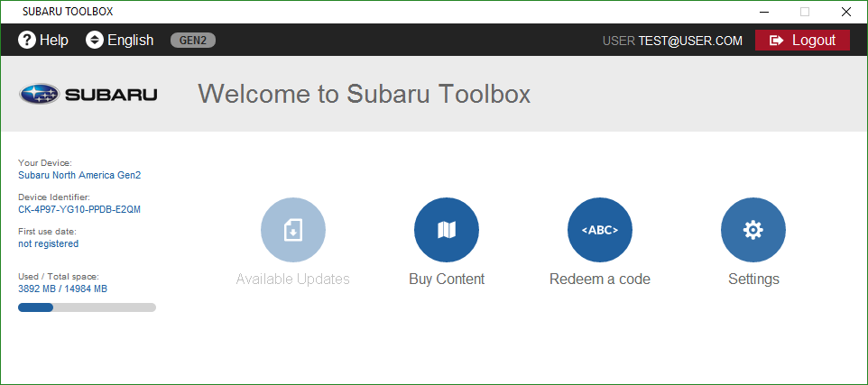Select the Welcome to Subaru Toolbox heading
868x385 pixels.
tap(365, 94)
